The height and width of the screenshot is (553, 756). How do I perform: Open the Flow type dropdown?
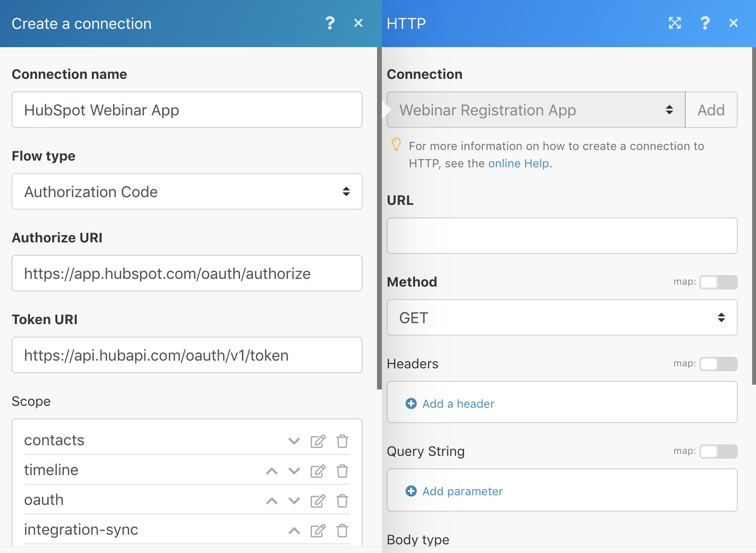[x=187, y=191]
